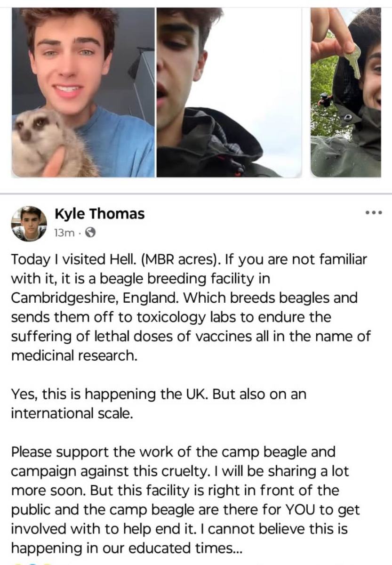
Task: Tap the round profile picture beside the name
Action: [x=30, y=223]
